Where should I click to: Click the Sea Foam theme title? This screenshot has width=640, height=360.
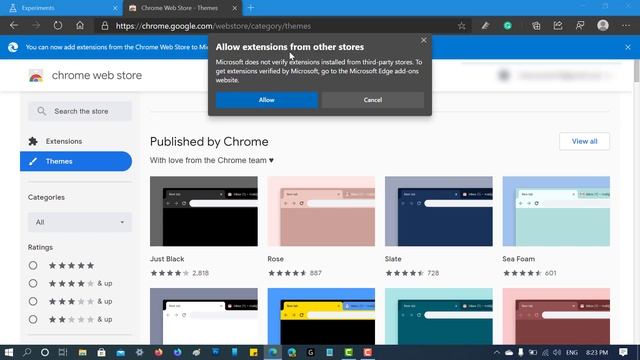pos(518,259)
